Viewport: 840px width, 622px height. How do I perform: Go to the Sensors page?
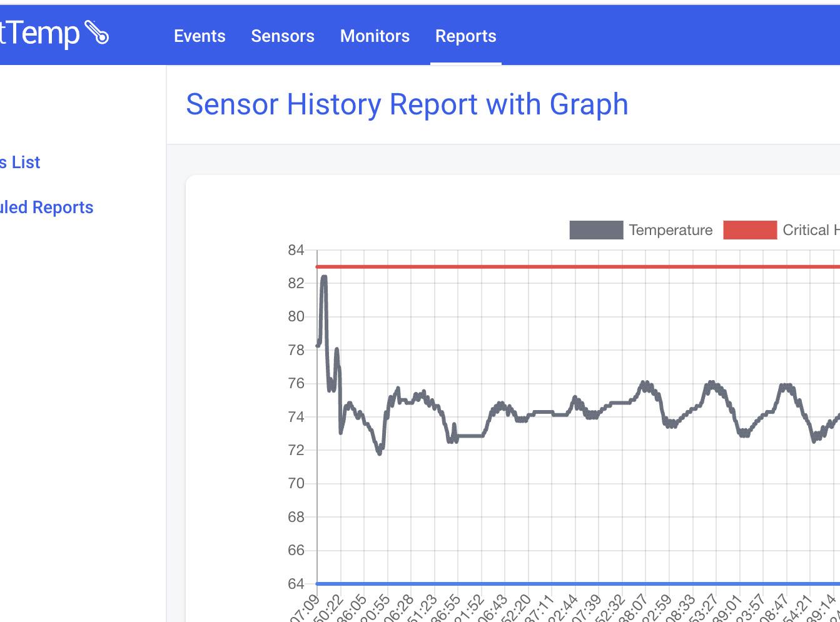pyautogui.click(x=283, y=36)
